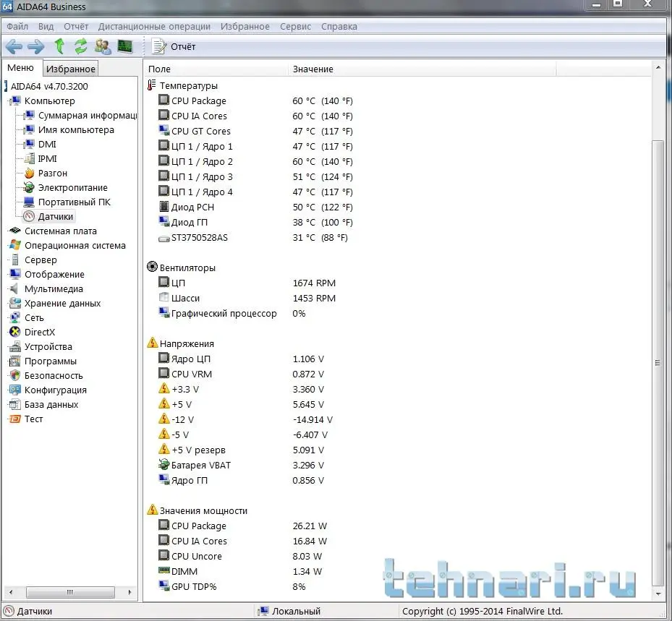
Task: Click the Конфигурация icon in tree
Action: pos(15,390)
